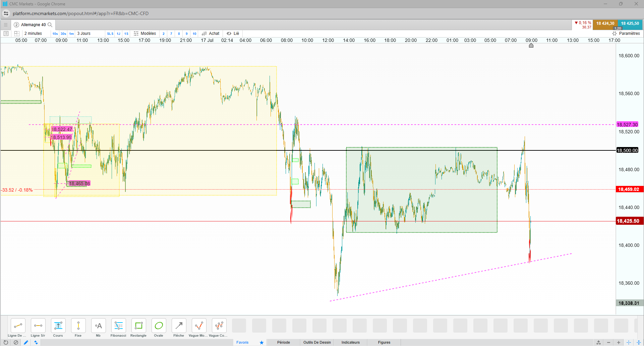This screenshot has width=644, height=346.
Task: Click the Fixe vertical line tool
Action: click(x=78, y=328)
